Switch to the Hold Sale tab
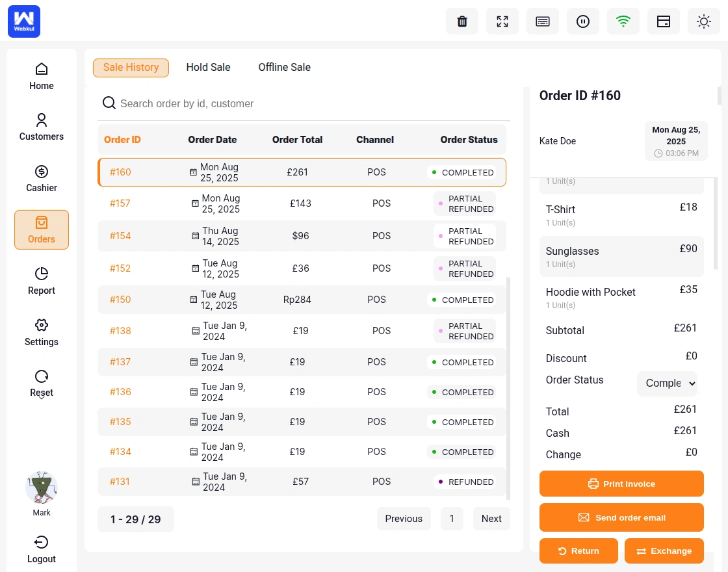Screen dimensions: 728x572 (x=208, y=68)
